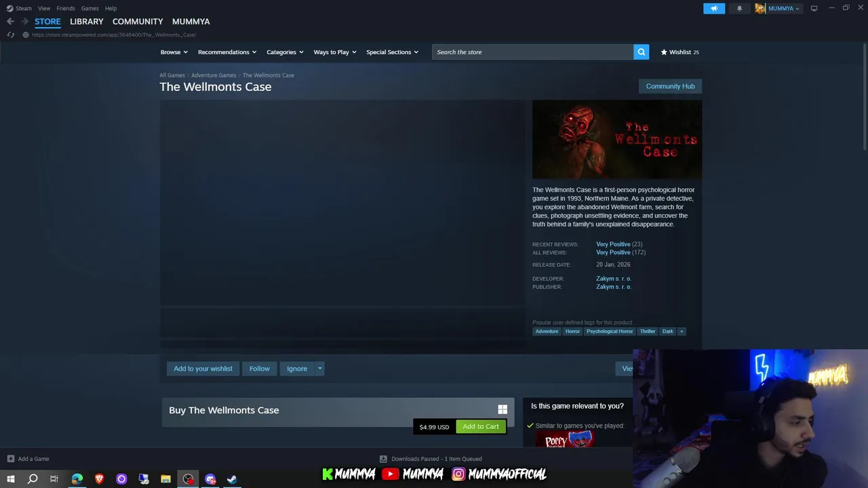Open the Windows Start menu
The height and width of the screenshot is (488, 868).
click(10, 479)
